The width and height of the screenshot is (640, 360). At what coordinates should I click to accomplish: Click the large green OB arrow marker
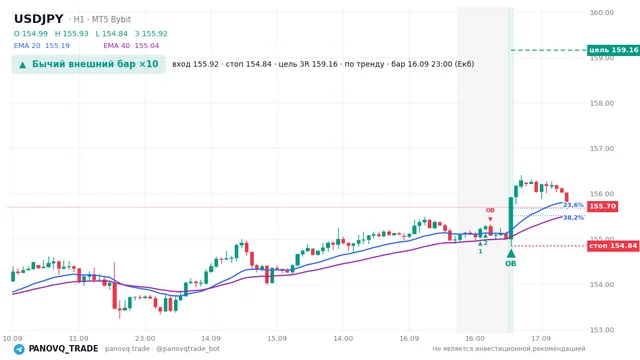pyautogui.click(x=511, y=254)
